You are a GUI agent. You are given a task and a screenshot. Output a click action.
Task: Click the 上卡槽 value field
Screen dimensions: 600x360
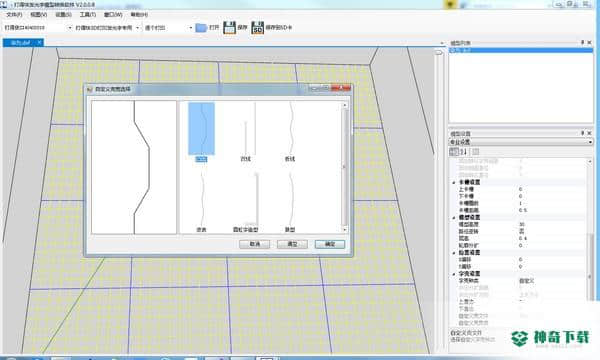pyautogui.click(x=551, y=189)
